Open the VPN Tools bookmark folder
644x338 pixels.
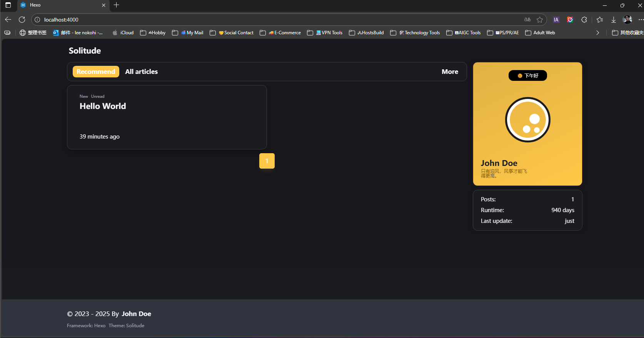point(325,33)
